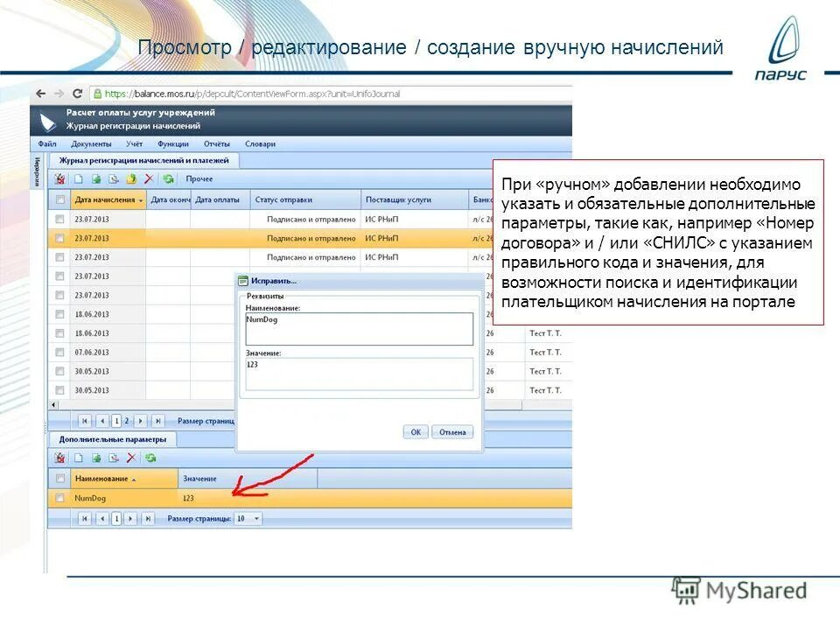This screenshot has height=630, width=840.
Task: Create a new record using the blank document icon
Action: [78, 177]
